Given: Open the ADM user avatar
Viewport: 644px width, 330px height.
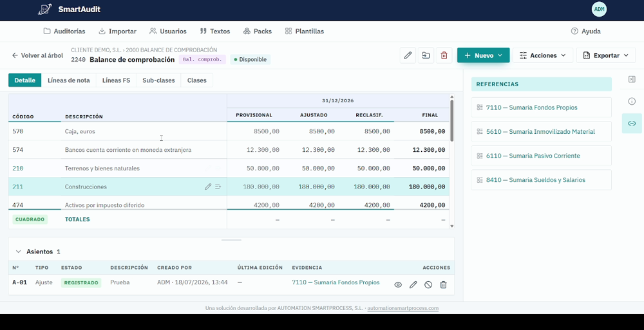Looking at the screenshot, I should pyautogui.click(x=599, y=9).
